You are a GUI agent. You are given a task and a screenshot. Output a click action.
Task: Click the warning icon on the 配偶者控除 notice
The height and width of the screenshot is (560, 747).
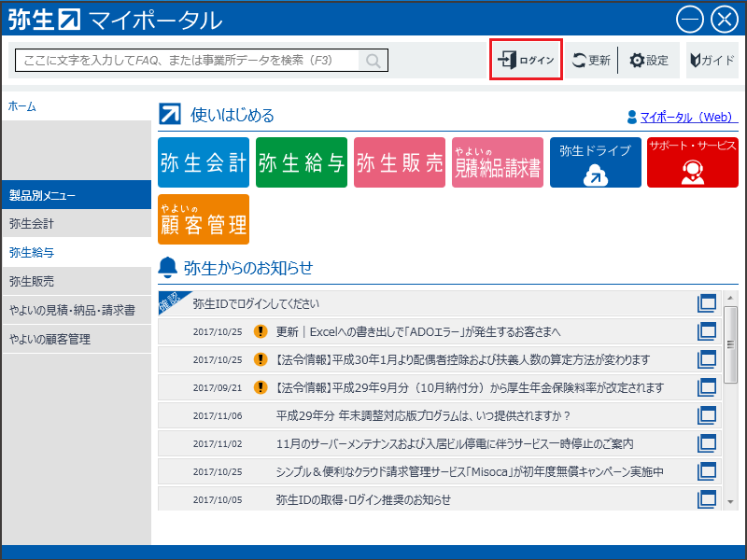point(261,359)
